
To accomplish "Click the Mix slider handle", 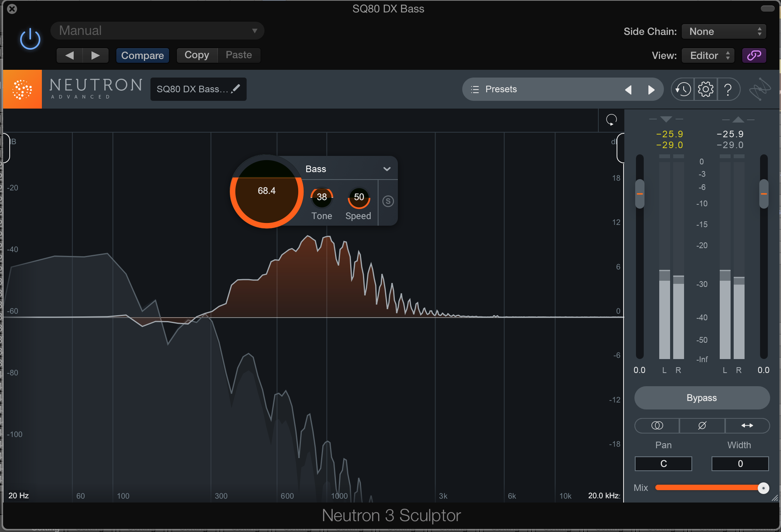I will [x=763, y=488].
